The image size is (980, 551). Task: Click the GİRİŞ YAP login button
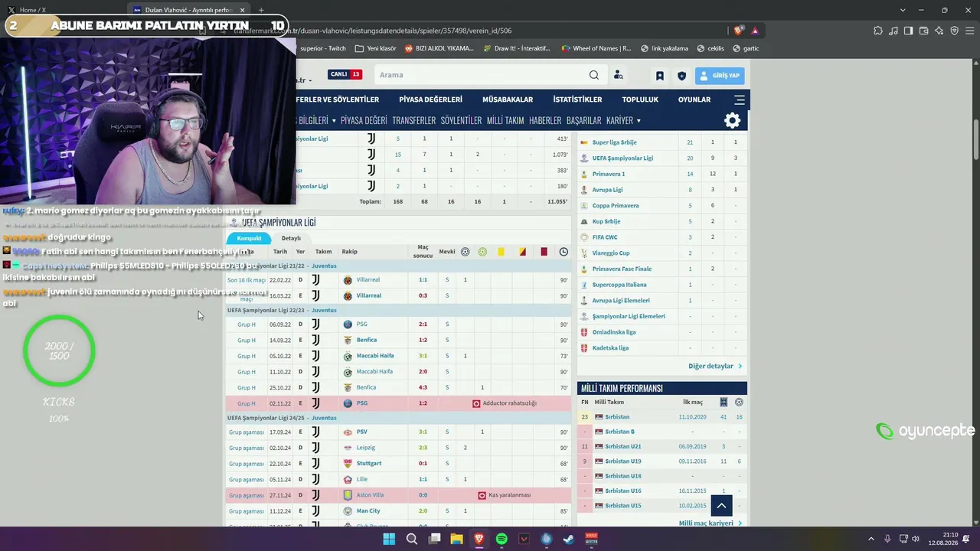point(720,76)
